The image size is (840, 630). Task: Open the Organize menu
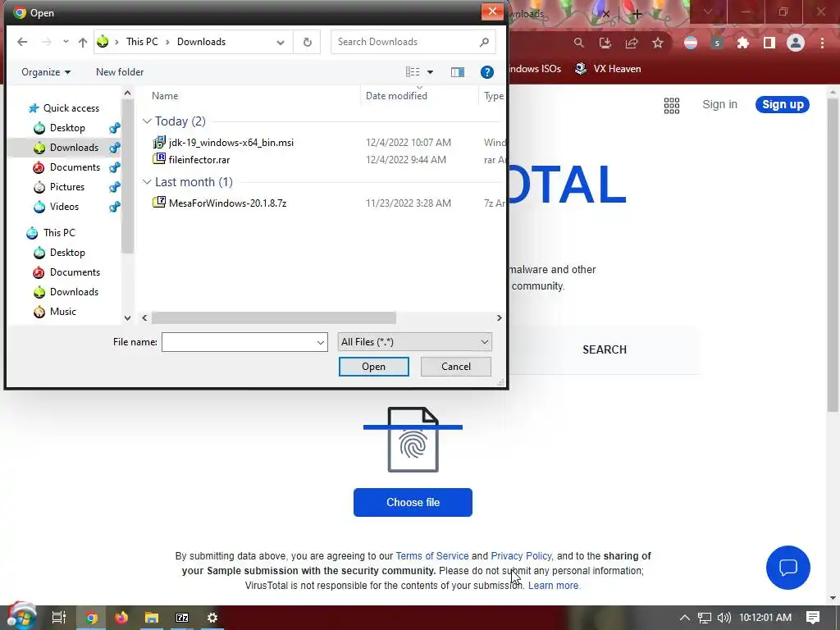click(46, 72)
